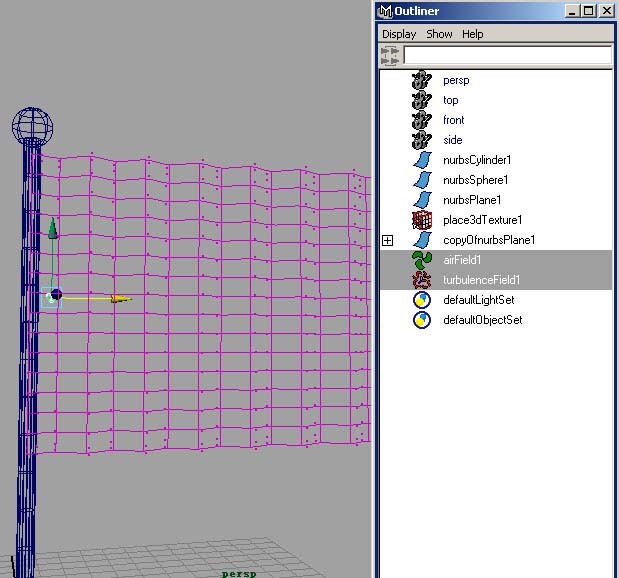Maximize the Outliner window
This screenshot has height=578, width=619.
click(x=588, y=11)
